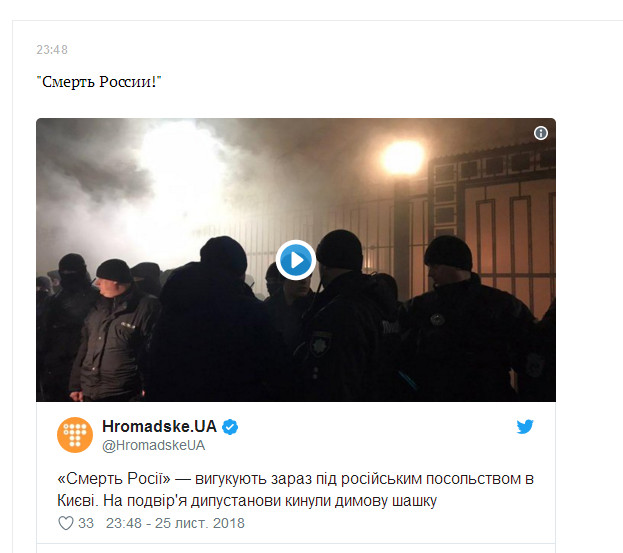Open the Twitter bird logo
The height and width of the screenshot is (553, 623).
coord(525,427)
